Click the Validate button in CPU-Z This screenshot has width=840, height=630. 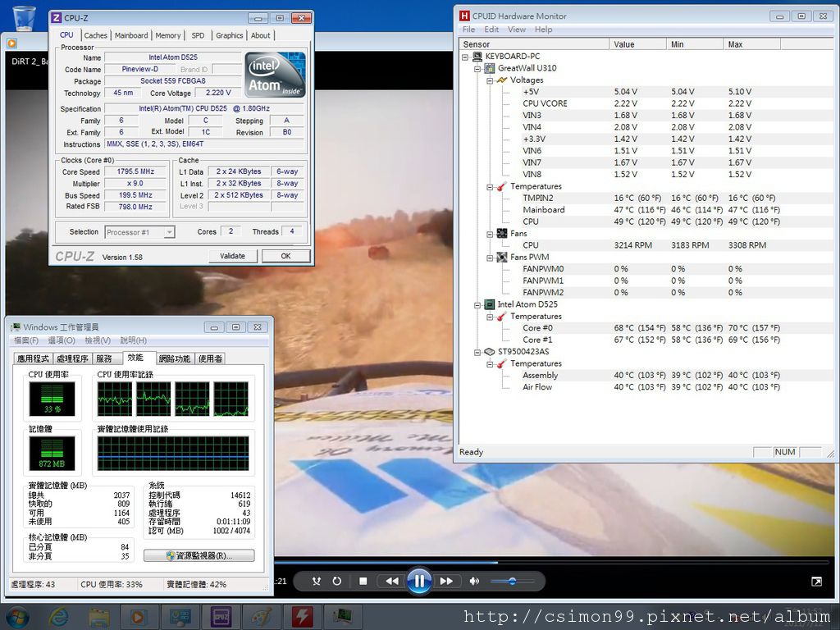232,256
